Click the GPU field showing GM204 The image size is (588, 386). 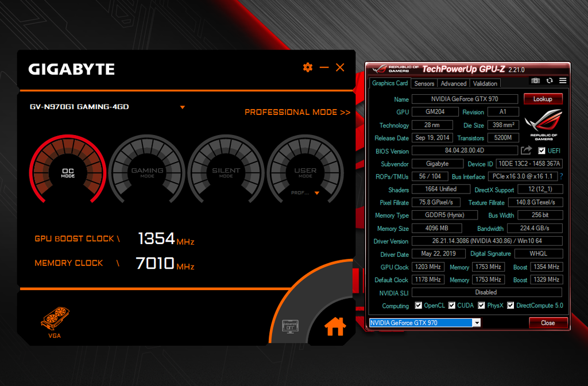point(435,112)
